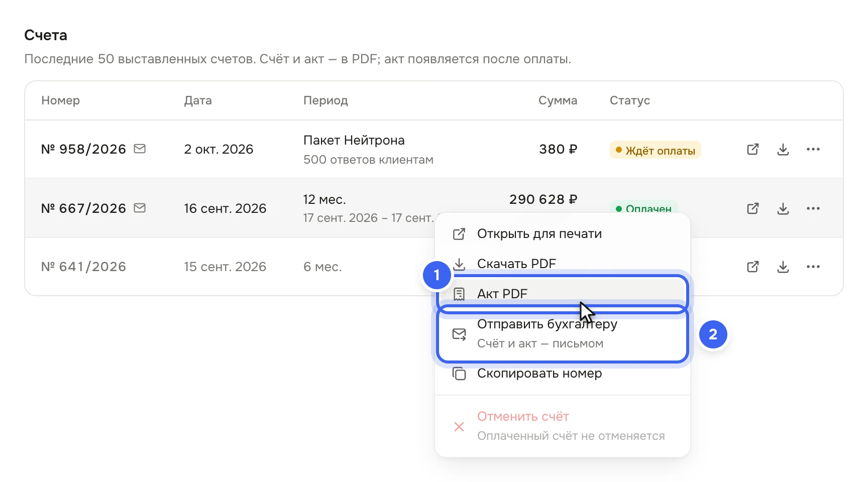Image resolution: width=868 pixels, height=482 pixels.
Task: Select Скачать PDF menu entry
Action: 563,264
